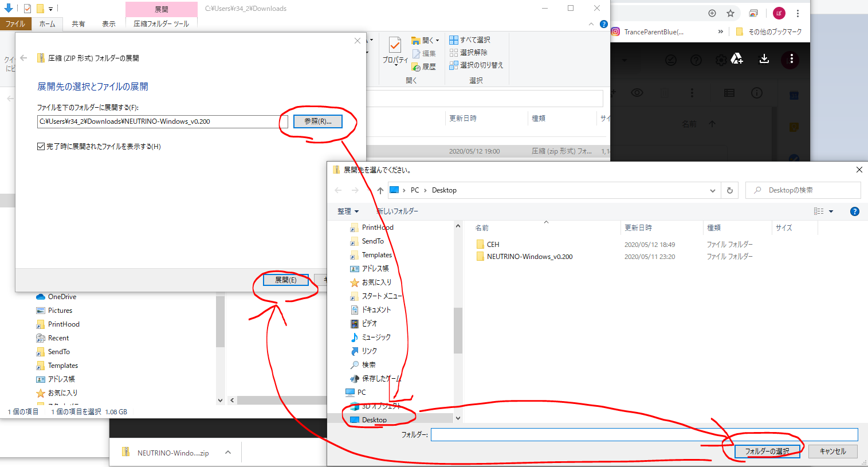Open the 整理 dropdown in the folder picker
The width and height of the screenshot is (868, 467).
(x=348, y=211)
